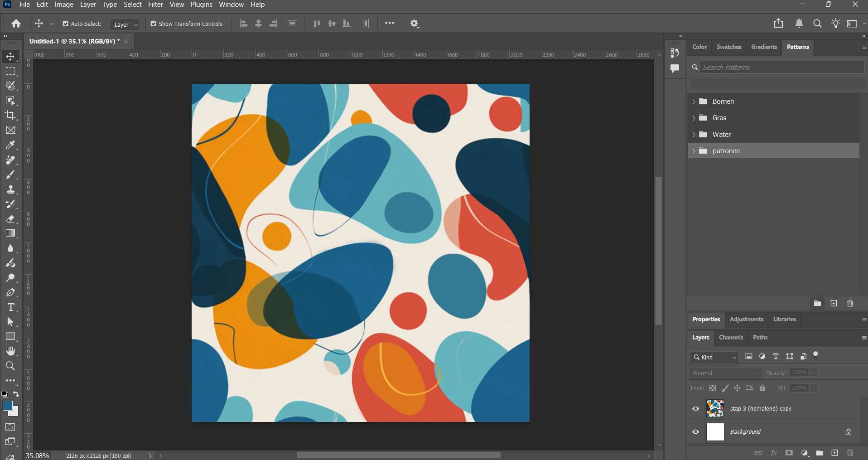Select the Zoom tool
Image resolution: width=868 pixels, height=460 pixels.
click(x=10, y=366)
